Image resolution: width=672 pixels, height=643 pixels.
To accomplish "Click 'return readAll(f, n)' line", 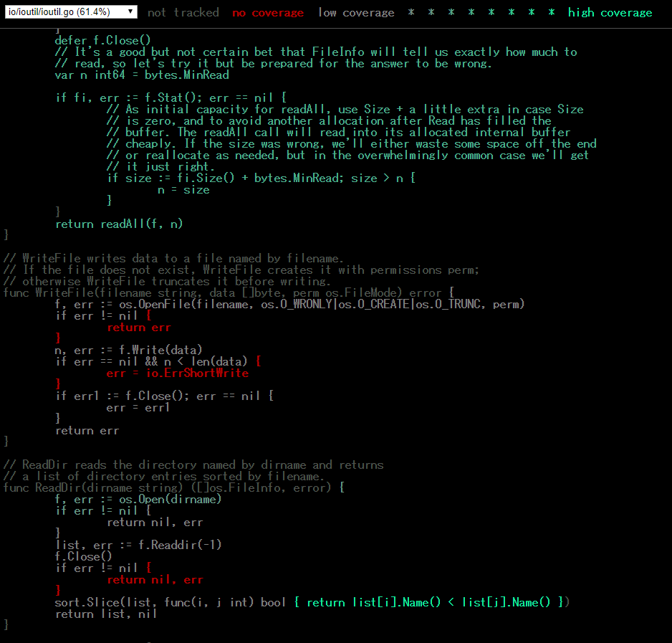I will tap(119, 224).
